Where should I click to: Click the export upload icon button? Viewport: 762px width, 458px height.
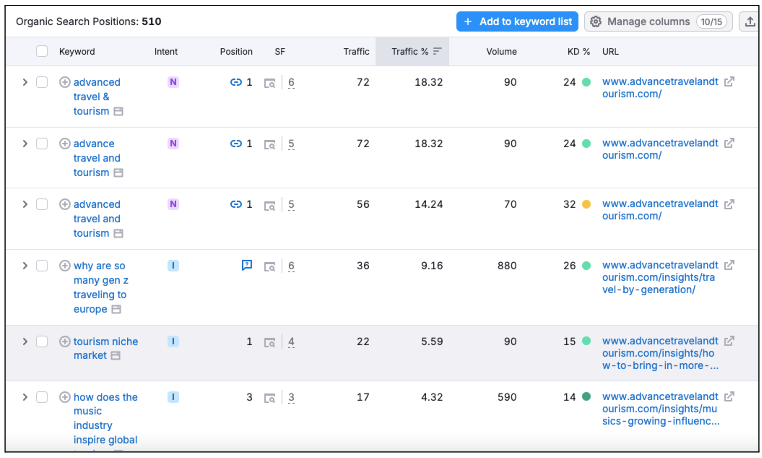[x=750, y=21]
